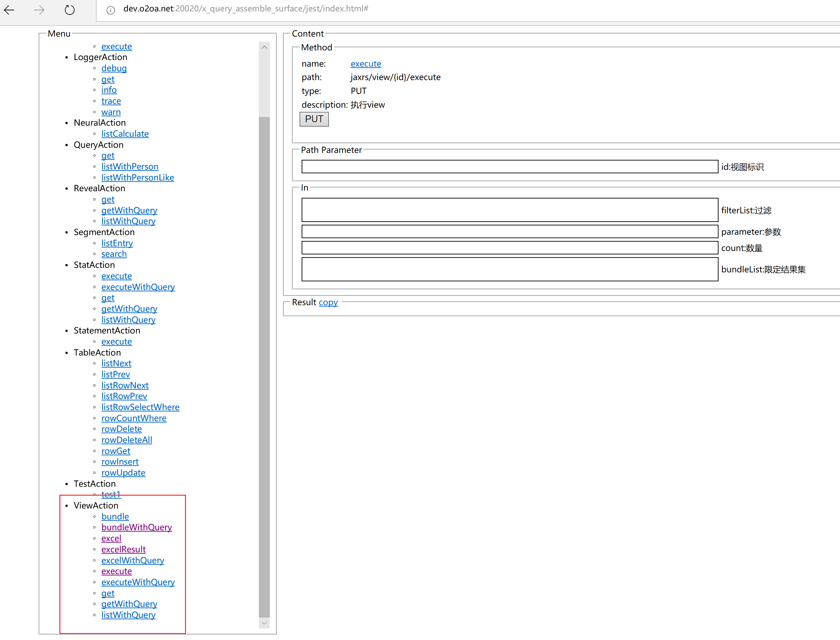Copy the result via the copy link
This screenshot has height=640, width=840.
[328, 302]
